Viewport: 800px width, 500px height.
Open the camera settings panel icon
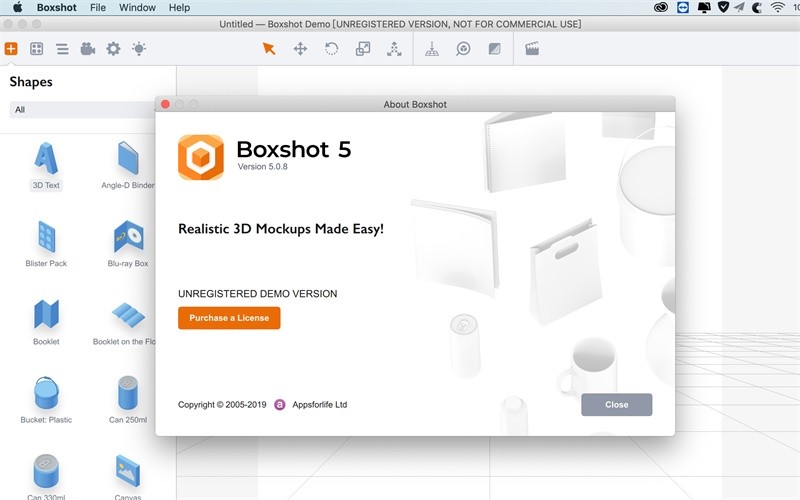click(88, 49)
